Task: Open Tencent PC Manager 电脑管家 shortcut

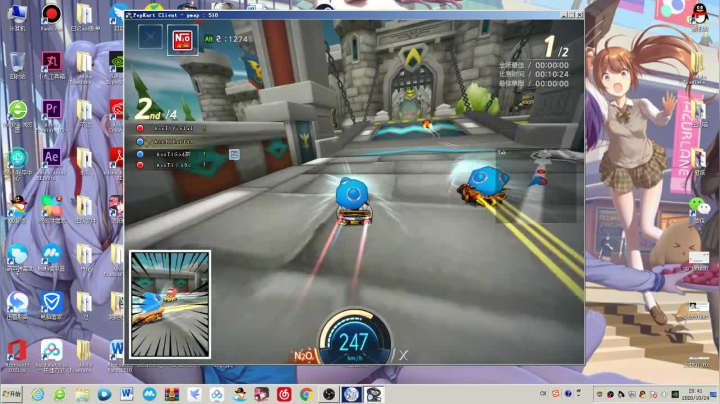Action: [51, 306]
